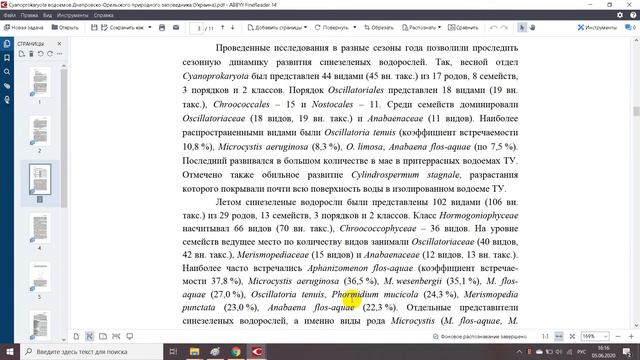This screenshot has height=360, width=640.
Task: Switch to two-page view mode
Action: 103,336
